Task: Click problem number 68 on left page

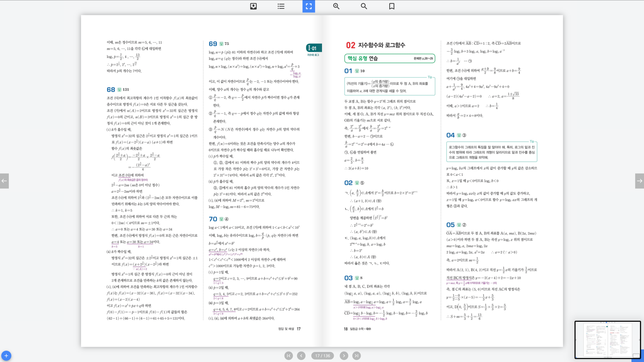Action: (111, 90)
